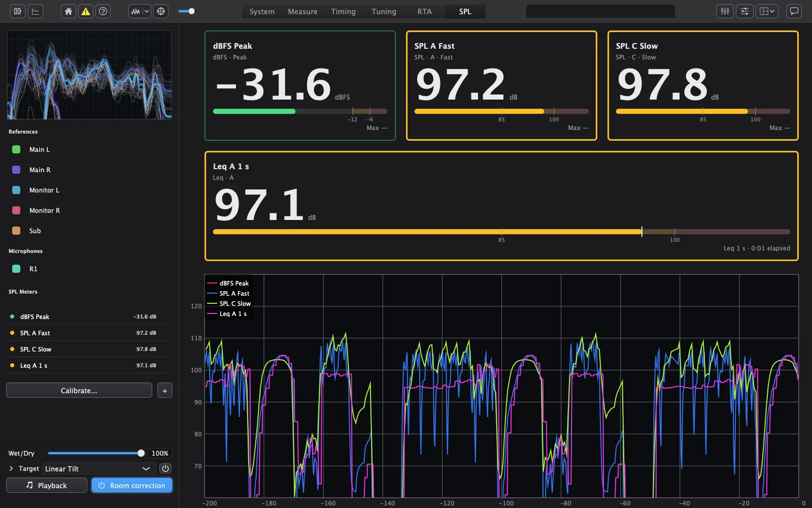Click the frequency response thumbnail graph

point(89,75)
